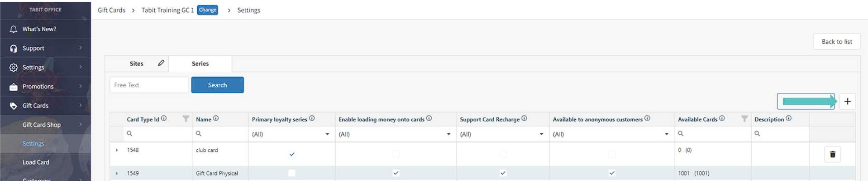The width and height of the screenshot is (868, 181).
Task: Toggle anonymous customers checkbox for Gift Card Physical
Action: click(x=612, y=173)
